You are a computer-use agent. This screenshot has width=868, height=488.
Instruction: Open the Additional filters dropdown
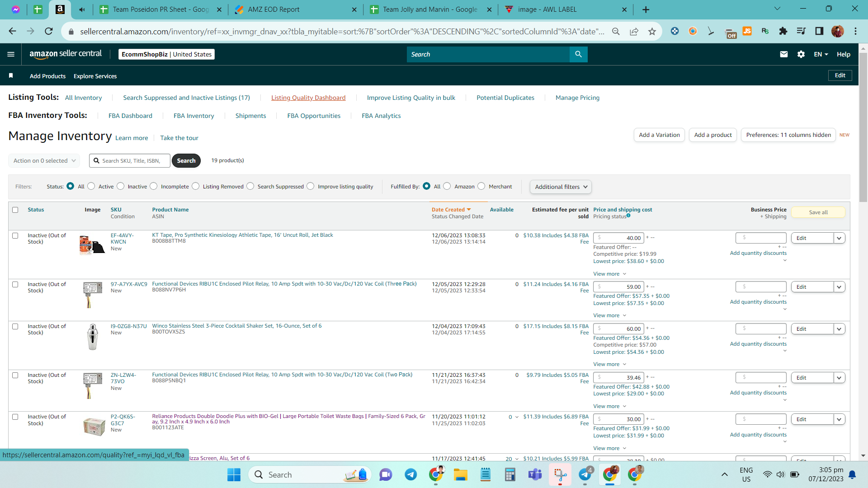(561, 187)
